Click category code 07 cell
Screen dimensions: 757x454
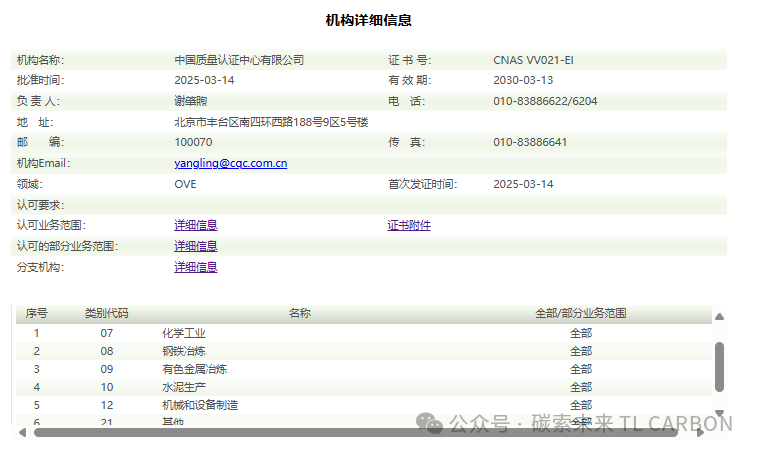coord(107,333)
